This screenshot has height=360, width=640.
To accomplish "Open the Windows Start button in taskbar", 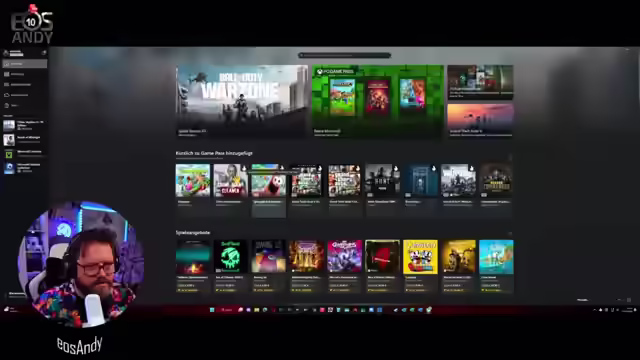I will pos(212,310).
